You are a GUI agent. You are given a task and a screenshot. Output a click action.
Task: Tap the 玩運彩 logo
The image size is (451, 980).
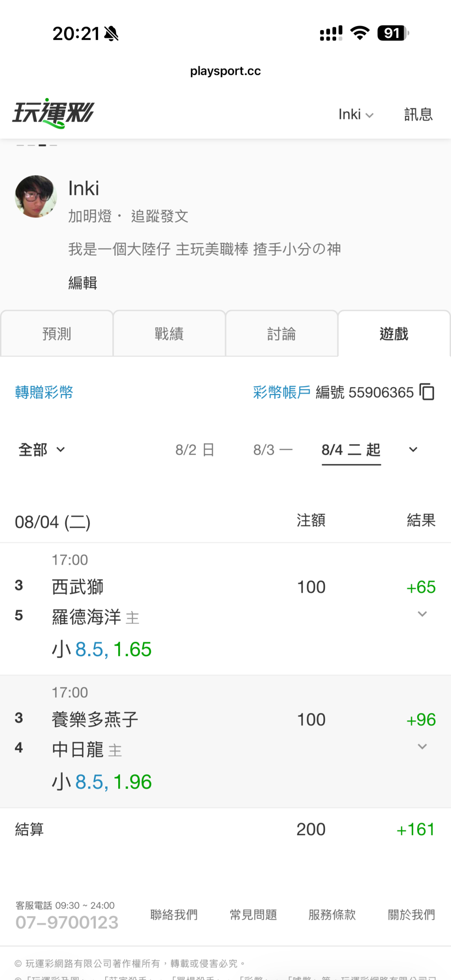click(53, 114)
